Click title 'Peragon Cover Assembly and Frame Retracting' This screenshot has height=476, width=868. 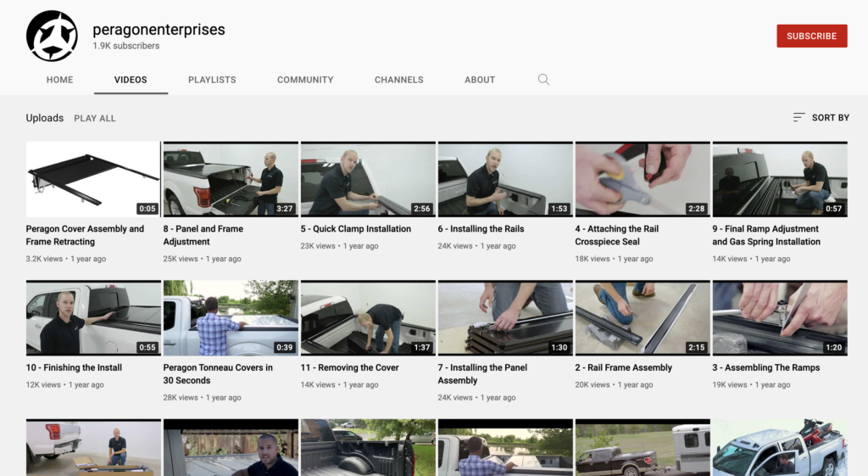(85, 235)
